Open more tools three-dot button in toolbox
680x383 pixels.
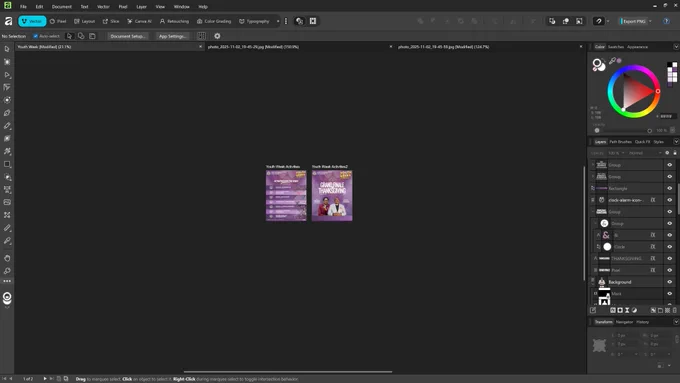click(x=7, y=281)
